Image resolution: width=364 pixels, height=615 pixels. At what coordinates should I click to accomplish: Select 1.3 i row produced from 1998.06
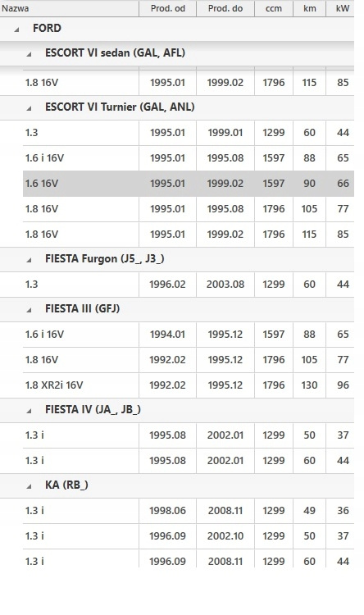[x=189, y=511]
